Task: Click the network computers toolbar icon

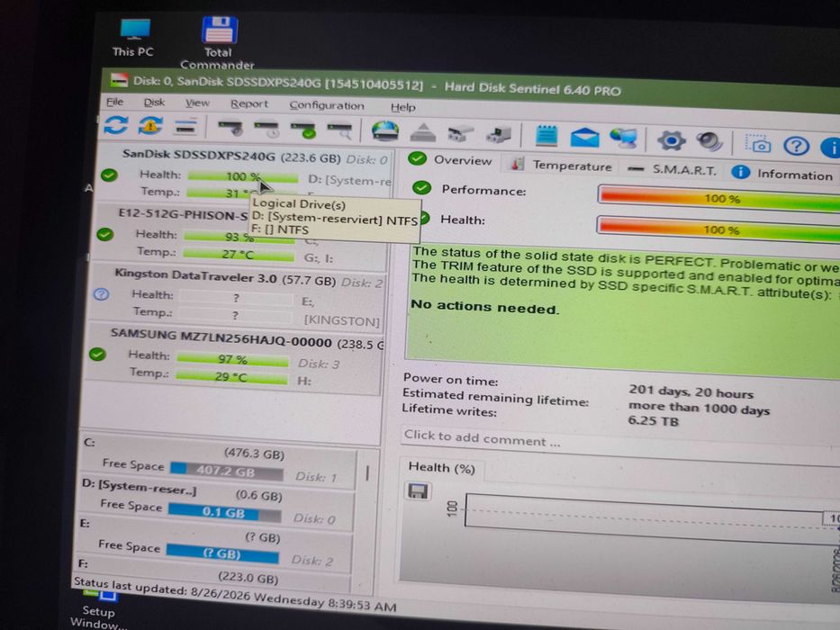Action: point(624,139)
